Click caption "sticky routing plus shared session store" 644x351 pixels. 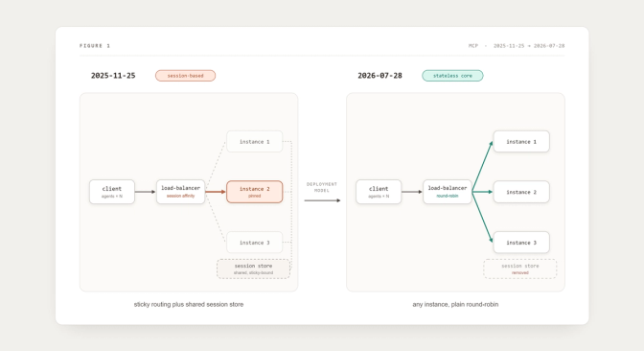tap(189, 305)
